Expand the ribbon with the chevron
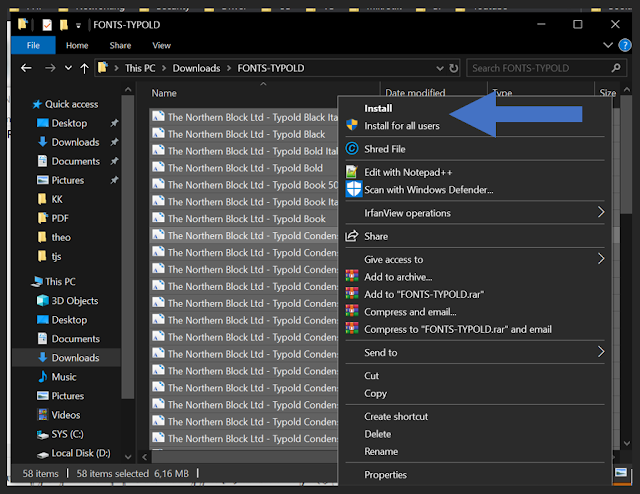Image resolution: width=640 pixels, height=494 pixels. pyautogui.click(x=608, y=45)
